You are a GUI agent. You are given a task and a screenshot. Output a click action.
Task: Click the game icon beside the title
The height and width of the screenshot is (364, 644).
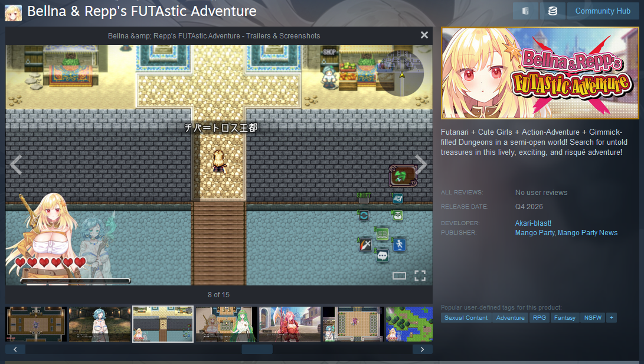13,13
